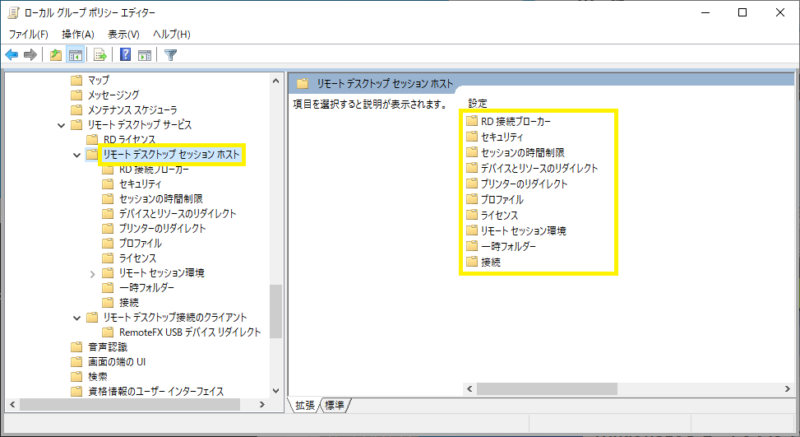Click folder icon beside RD 接続ブローカー in list
This screenshot has height=437, width=800.
[472, 121]
